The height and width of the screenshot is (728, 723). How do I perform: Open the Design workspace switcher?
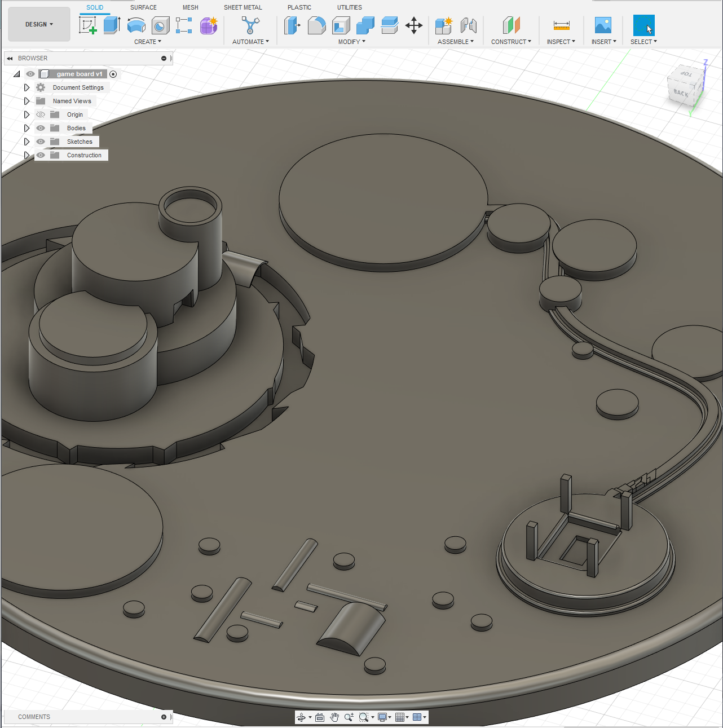click(x=39, y=24)
